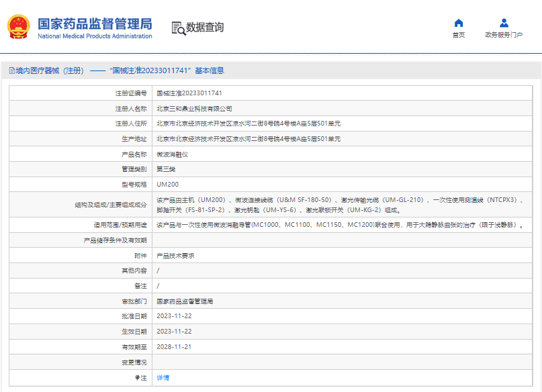Click the 产品储存条件及有效期 label
The image size is (542, 392).
pyautogui.click(x=115, y=240)
